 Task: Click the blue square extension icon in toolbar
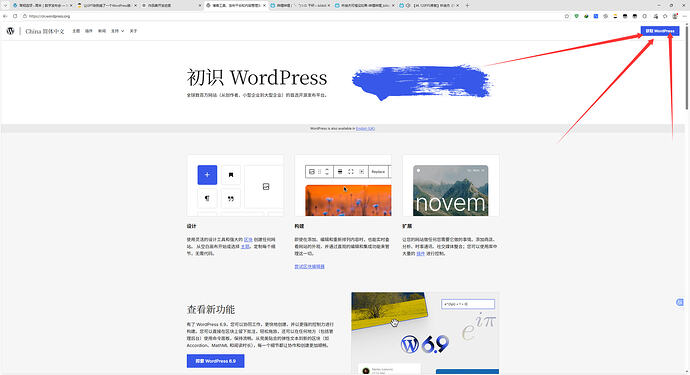596,16
